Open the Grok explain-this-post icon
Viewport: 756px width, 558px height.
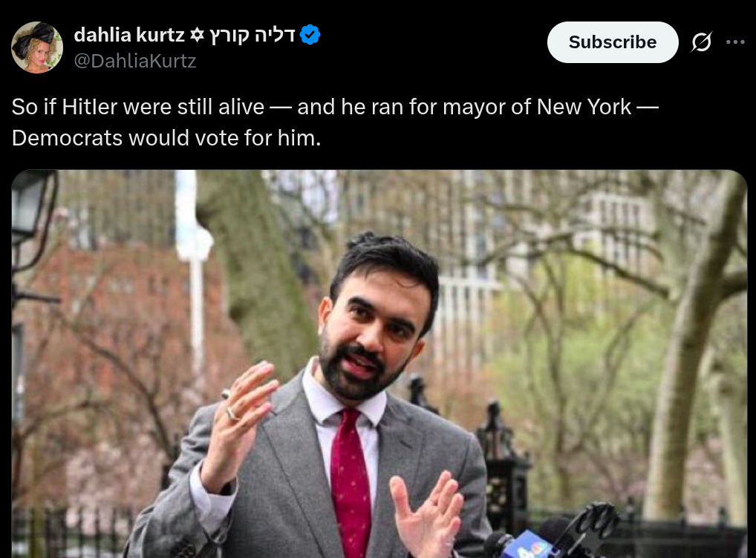[x=701, y=42]
